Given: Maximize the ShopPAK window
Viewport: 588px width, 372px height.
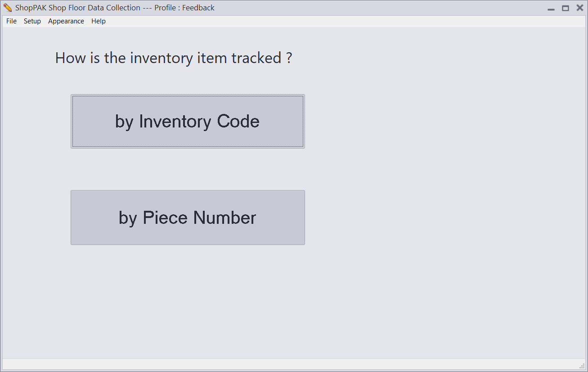Looking at the screenshot, I should tap(566, 8).
